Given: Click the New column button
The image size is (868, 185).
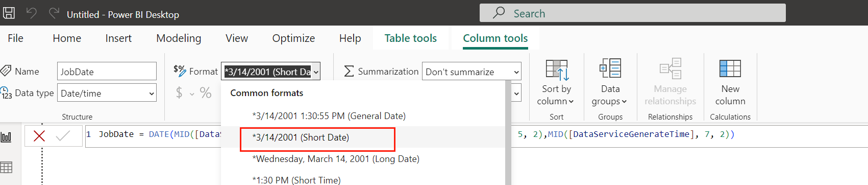Looking at the screenshot, I should 730,82.
